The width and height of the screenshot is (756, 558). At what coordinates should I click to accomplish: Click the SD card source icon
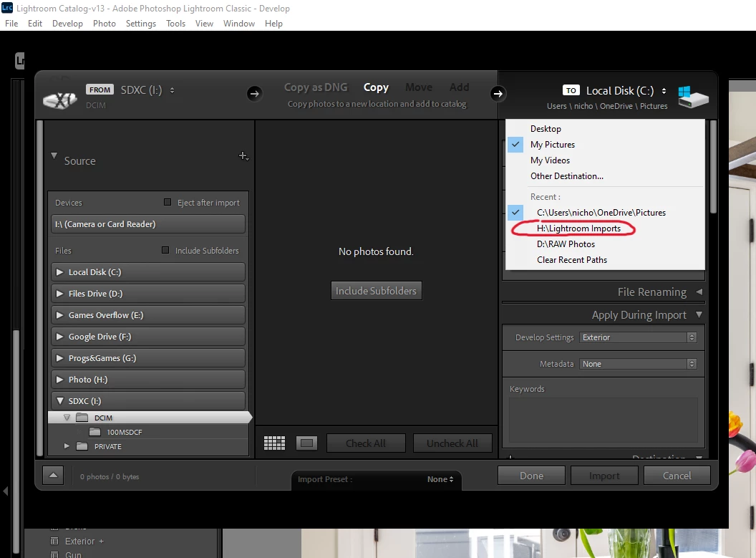tap(60, 100)
